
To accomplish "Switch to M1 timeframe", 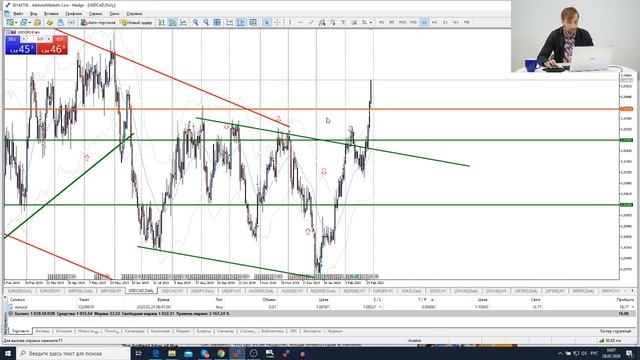I will [381, 22].
